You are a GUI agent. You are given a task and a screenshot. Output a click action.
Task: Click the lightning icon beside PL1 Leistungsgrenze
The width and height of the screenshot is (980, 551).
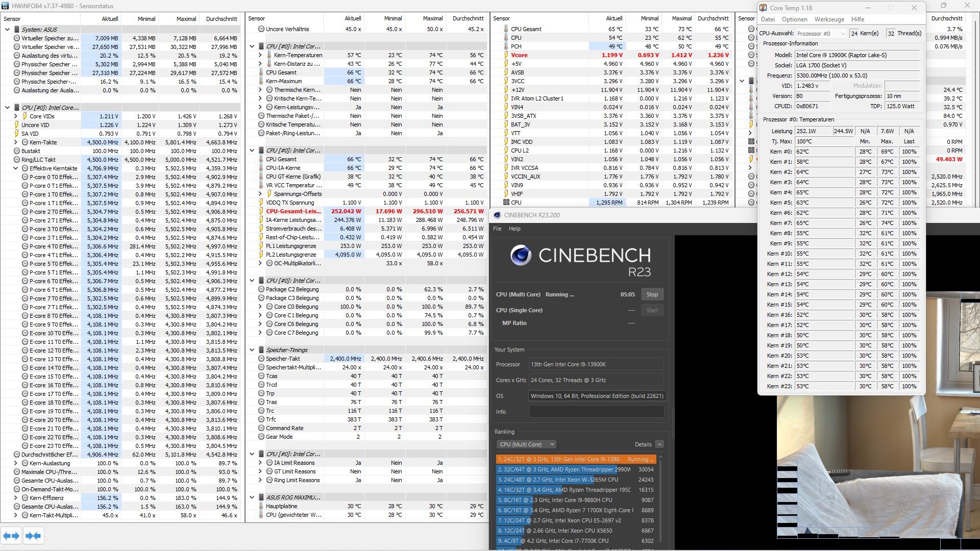(x=261, y=246)
